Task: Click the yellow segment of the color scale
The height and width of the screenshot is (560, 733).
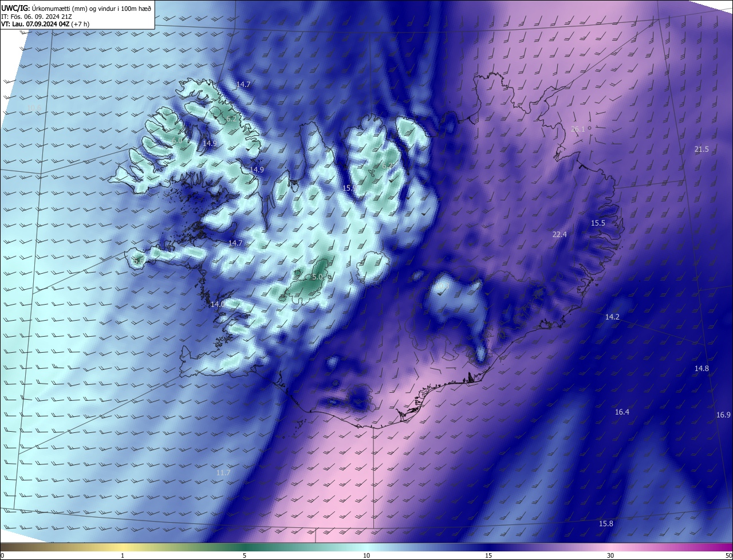Action: pyautogui.click(x=123, y=547)
